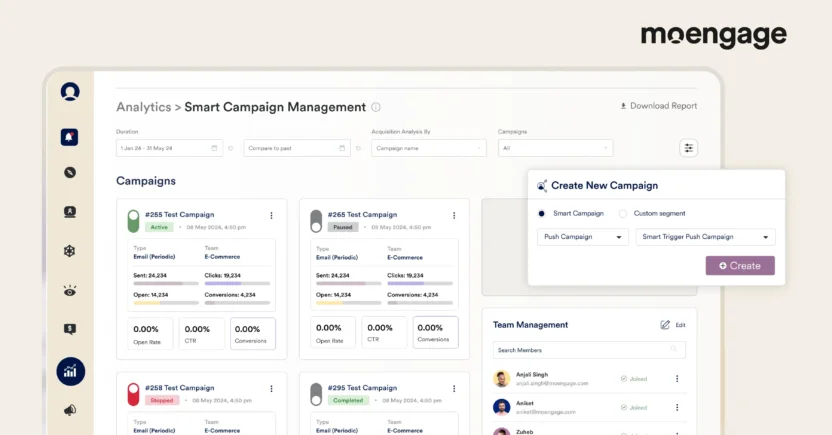The width and height of the screenshot is (832, 435).
Task: Toggle the #255 Test Campaign switch
Action: click(x=133, y=220)
